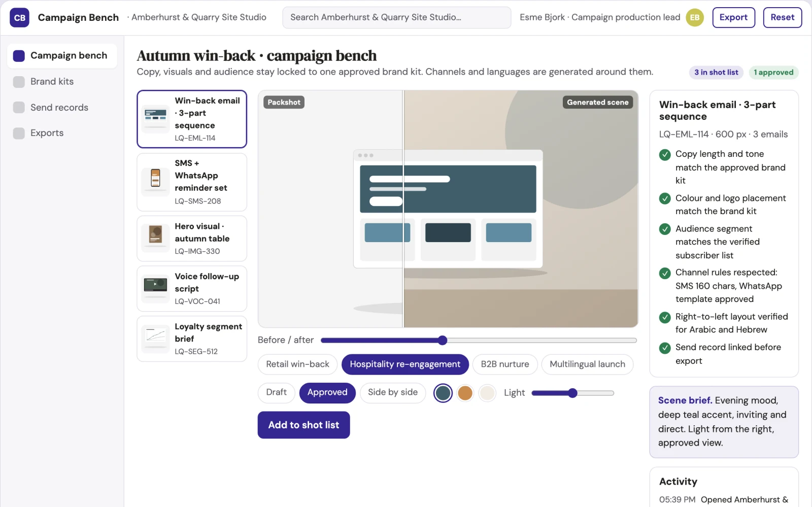Viewport: 812px width, 507px height.
Task: Select the B2B nurture preset
Action: [x=505, y=364]
